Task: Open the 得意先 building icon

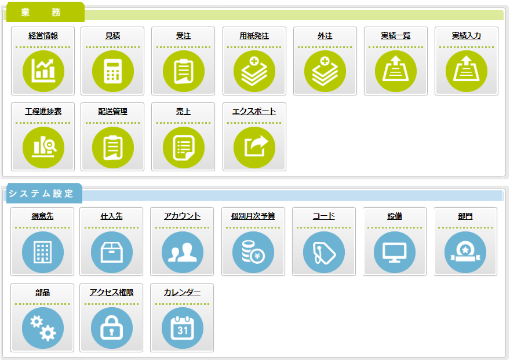Action: click(43, 252)
